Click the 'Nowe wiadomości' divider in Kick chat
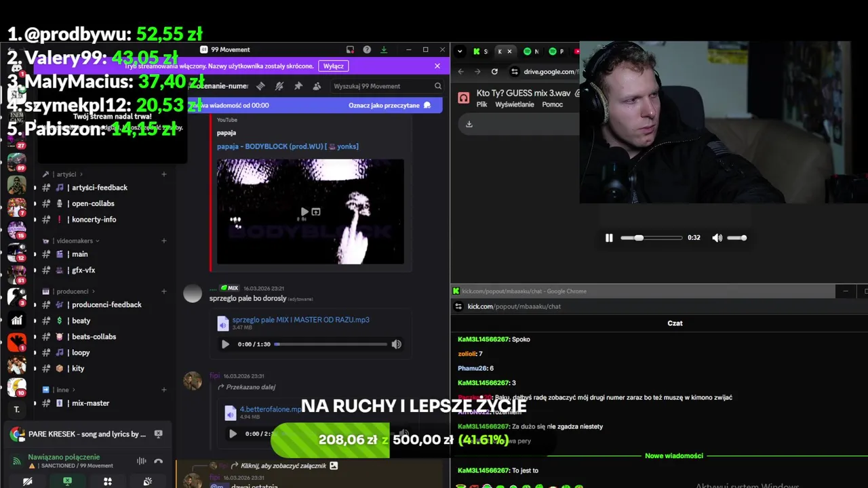Viewport: 868px width, 488px height. pyautogui.click(x=674, y=456)
